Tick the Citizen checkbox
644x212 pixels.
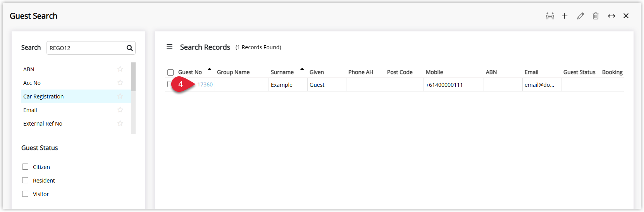click(25, 167)
